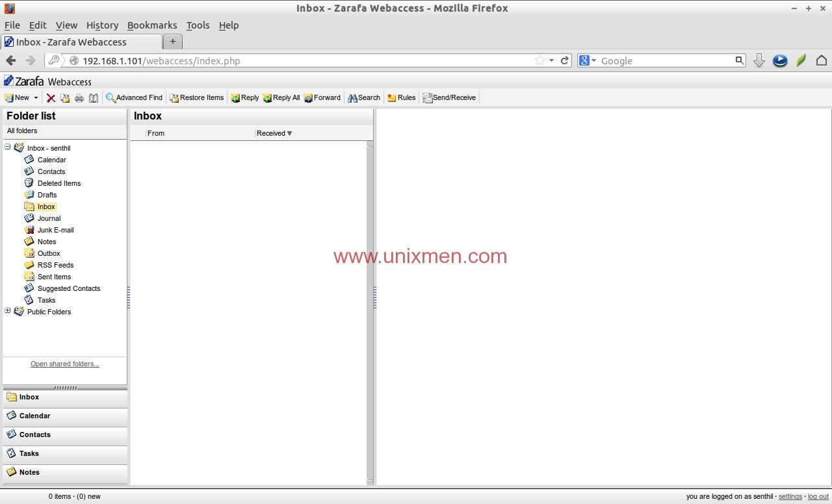Open the URL history dropdown arrow
The image size is (832, 504).
[552, 60]
